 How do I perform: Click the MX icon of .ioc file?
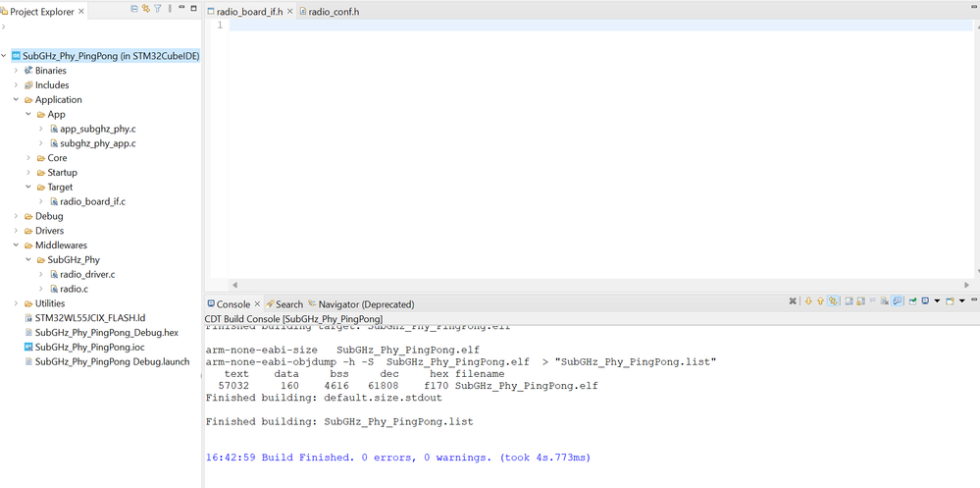[x=28, y=347]
